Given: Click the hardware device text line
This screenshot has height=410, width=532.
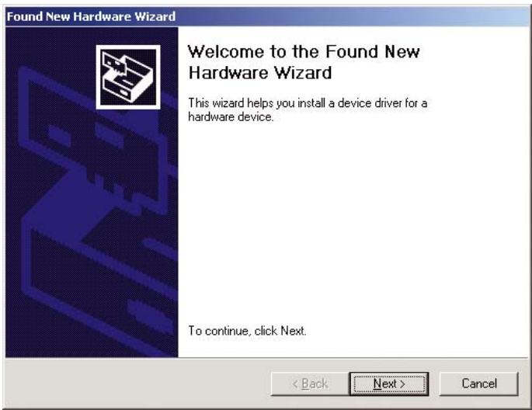Looking at the screenshot, I should [231, 117].
